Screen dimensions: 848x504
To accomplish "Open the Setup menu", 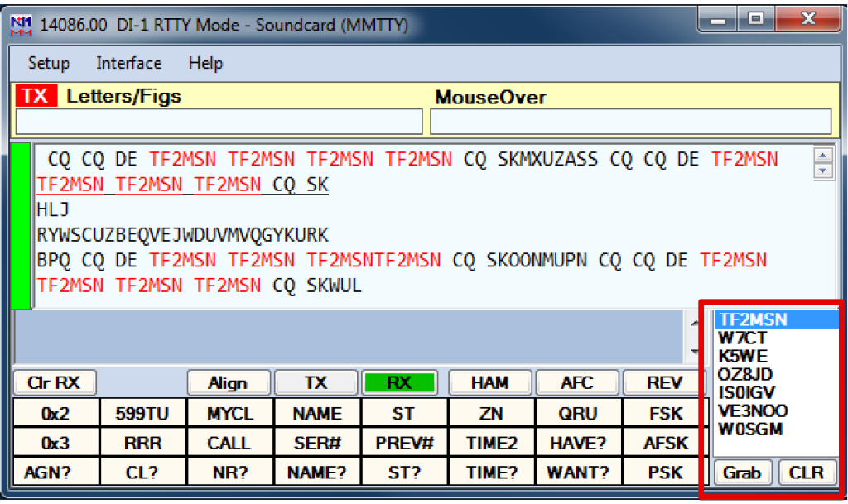I will pos(49,64).
